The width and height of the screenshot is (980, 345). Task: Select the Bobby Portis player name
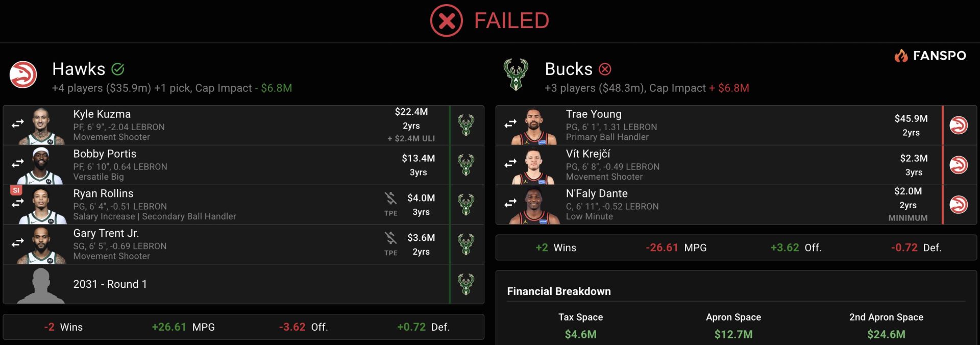105,154
